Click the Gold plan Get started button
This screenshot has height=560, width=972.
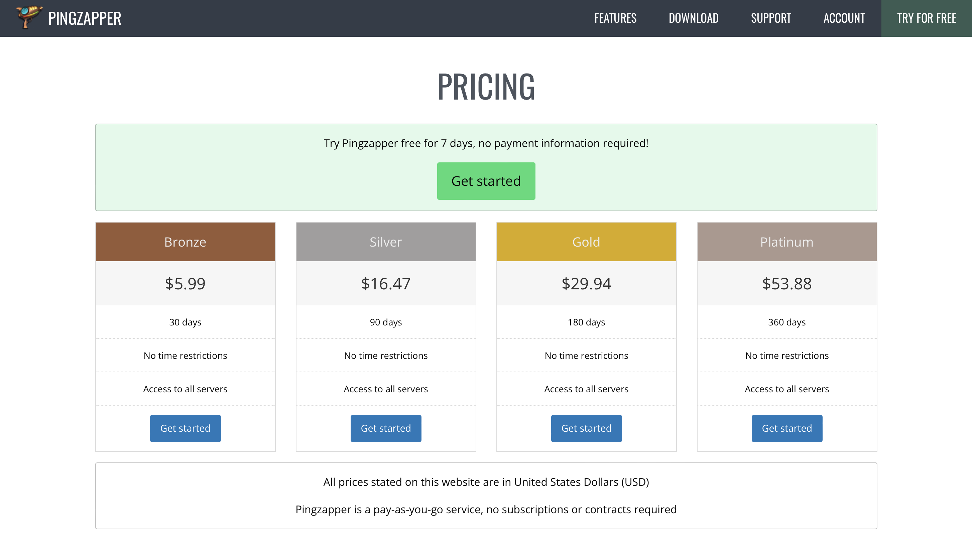[x=586, y=428]
